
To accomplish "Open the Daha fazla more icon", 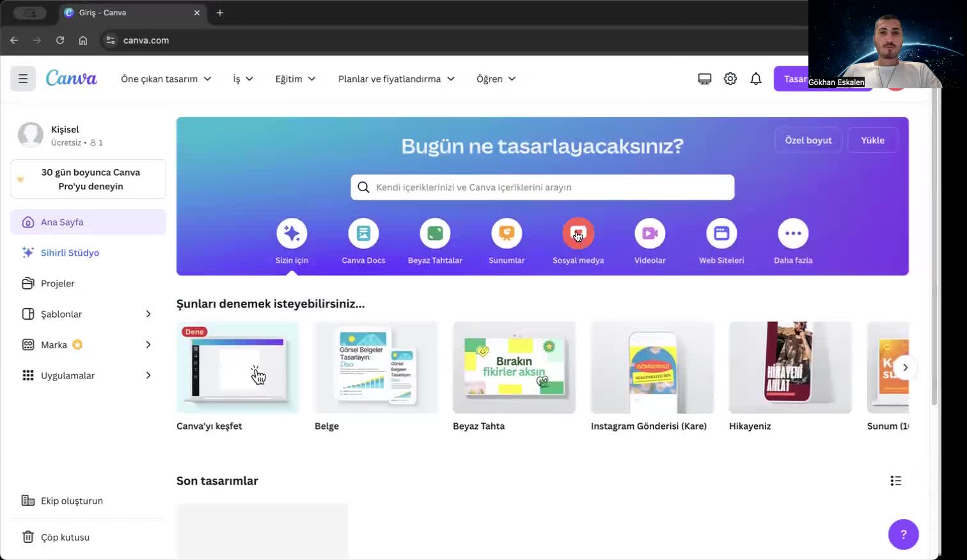I will (793, 233).
